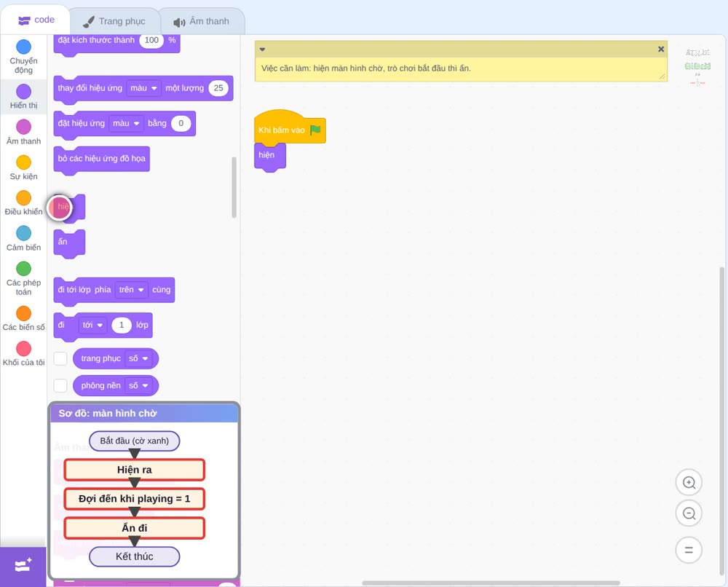This screenshot has width=728, height=587.
Task: Open the Cảm biến block category
Action: (24, 238)
